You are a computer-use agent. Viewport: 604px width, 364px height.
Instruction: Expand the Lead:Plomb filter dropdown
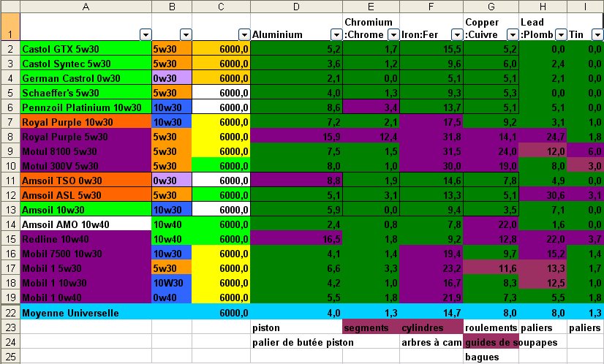point(560,34)
